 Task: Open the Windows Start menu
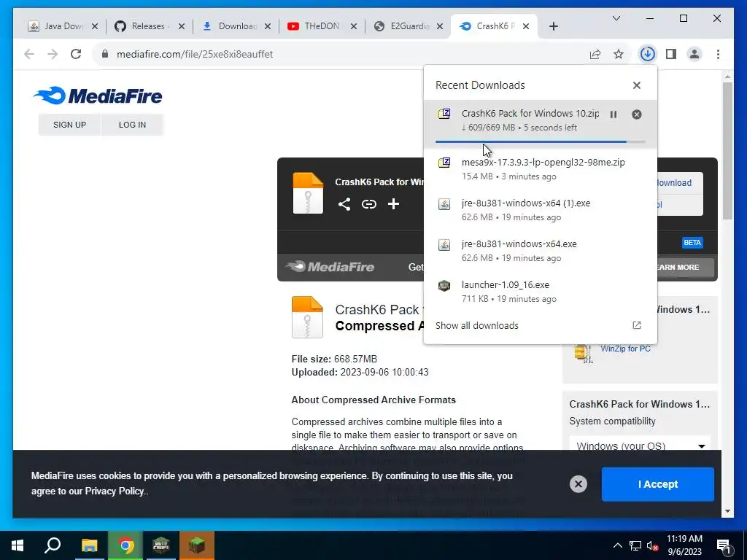pos(18,545)
